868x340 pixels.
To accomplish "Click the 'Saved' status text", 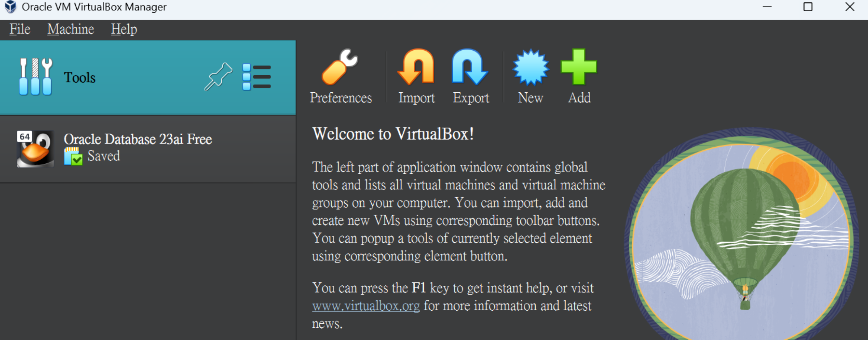I will click(x=104, y=156).
